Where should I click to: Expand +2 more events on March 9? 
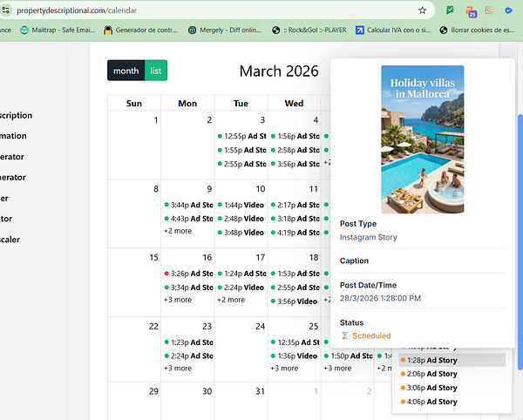click(x=178, y=231)
